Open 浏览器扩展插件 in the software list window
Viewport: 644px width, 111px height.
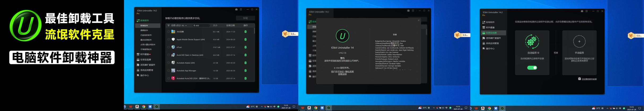[146, 65]
